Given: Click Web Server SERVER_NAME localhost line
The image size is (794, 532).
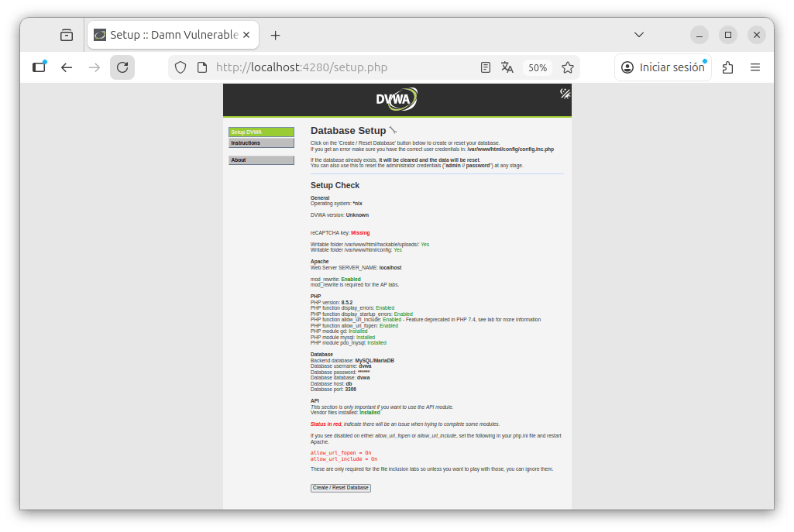Looking at the screenshot, I should pyautogui.click(x=356, y=268).
